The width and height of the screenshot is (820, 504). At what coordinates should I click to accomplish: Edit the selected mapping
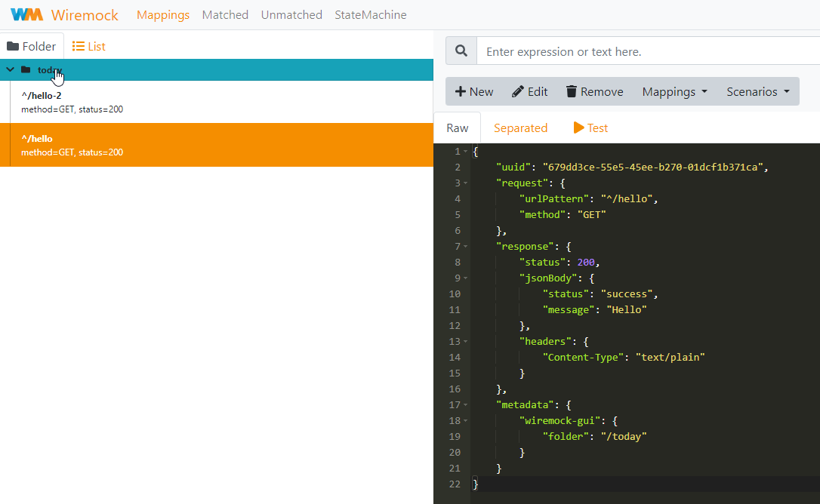click(529, 91)
